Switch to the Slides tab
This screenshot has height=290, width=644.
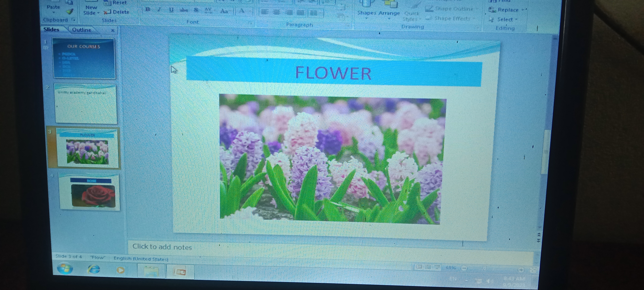click(x=51, y=29)
